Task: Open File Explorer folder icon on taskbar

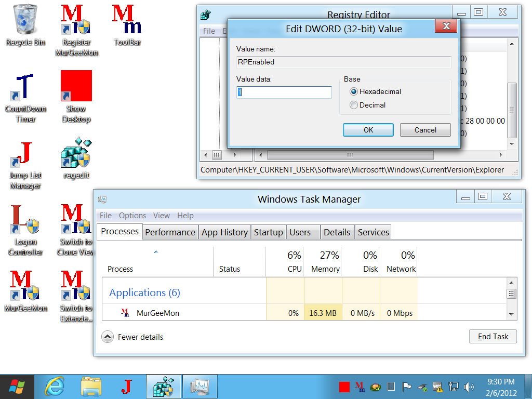Action: 91,387
